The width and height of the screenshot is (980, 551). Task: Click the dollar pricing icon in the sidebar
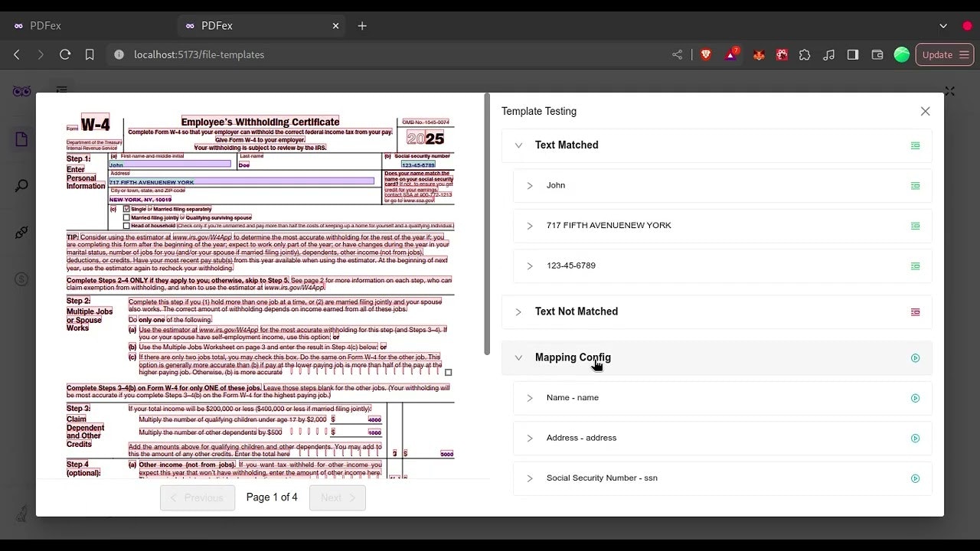click(21, 279)
